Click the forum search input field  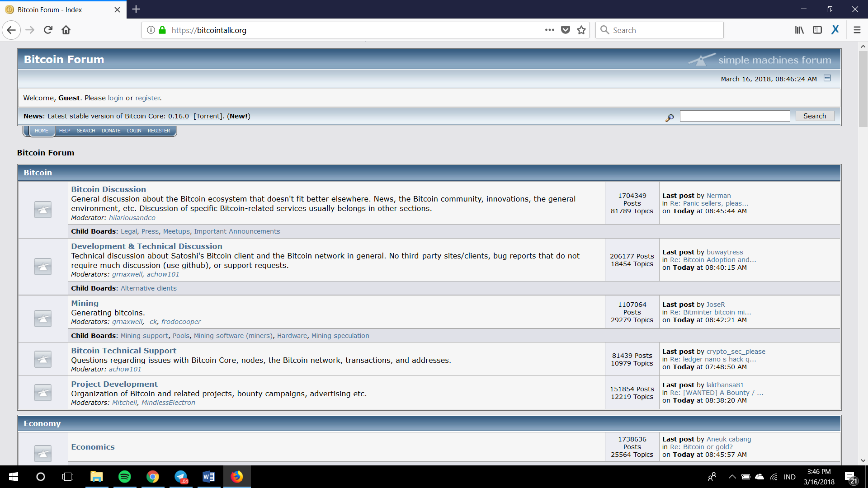735,116
